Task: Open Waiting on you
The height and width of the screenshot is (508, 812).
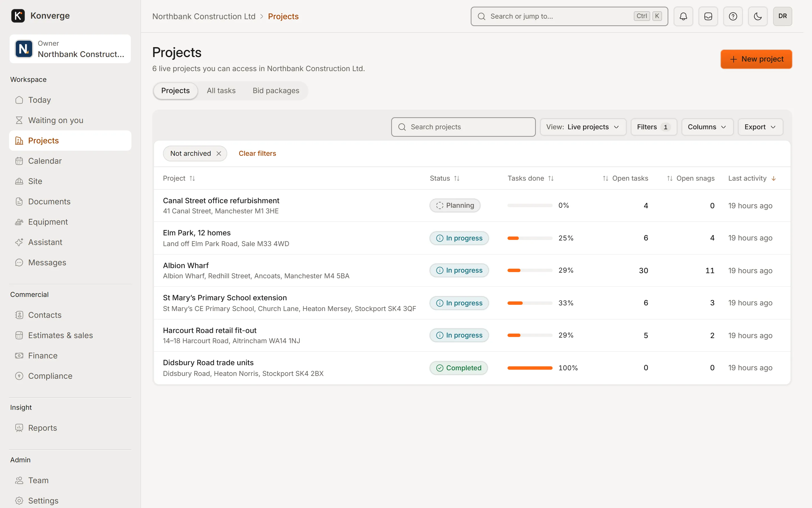Action: point(70,120)
